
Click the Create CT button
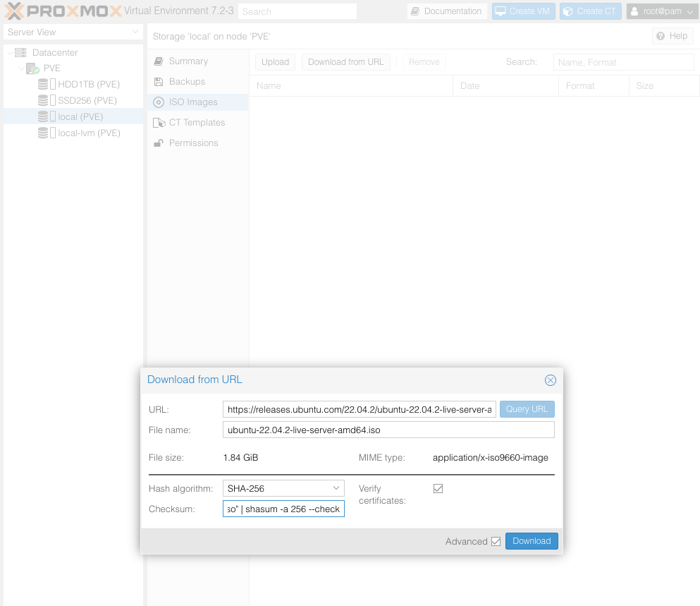tap(591, 11)
